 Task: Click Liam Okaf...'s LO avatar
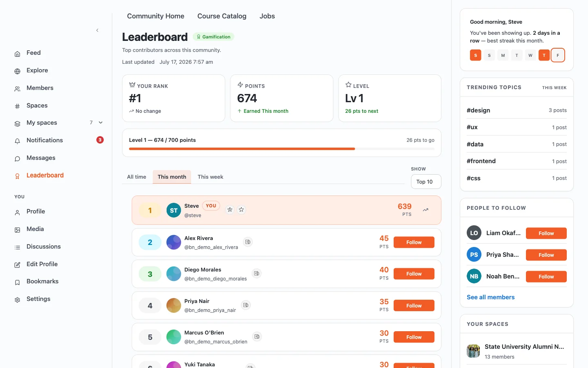click(474, 233)
